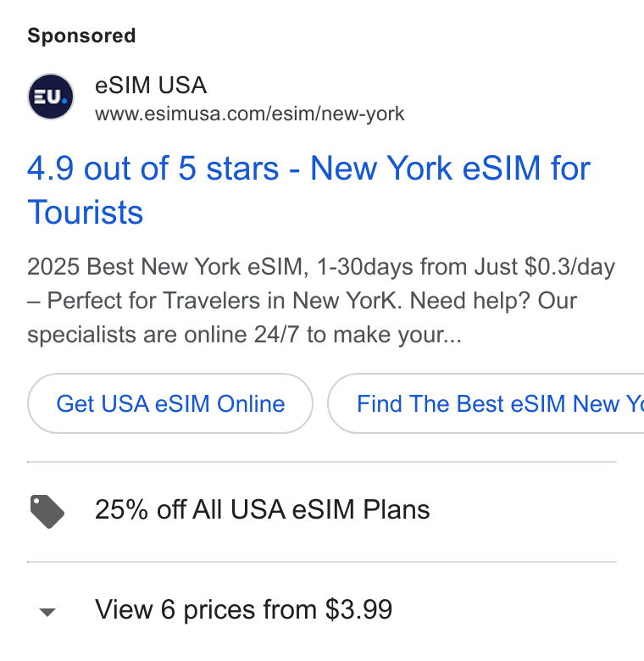644x661 pixels.
Task: Click the round eSIM USA logo icon
Action: coord(51,97)
